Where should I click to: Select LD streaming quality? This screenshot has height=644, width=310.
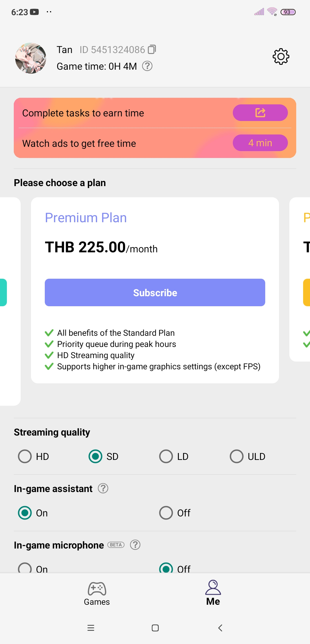click(174, 456)
